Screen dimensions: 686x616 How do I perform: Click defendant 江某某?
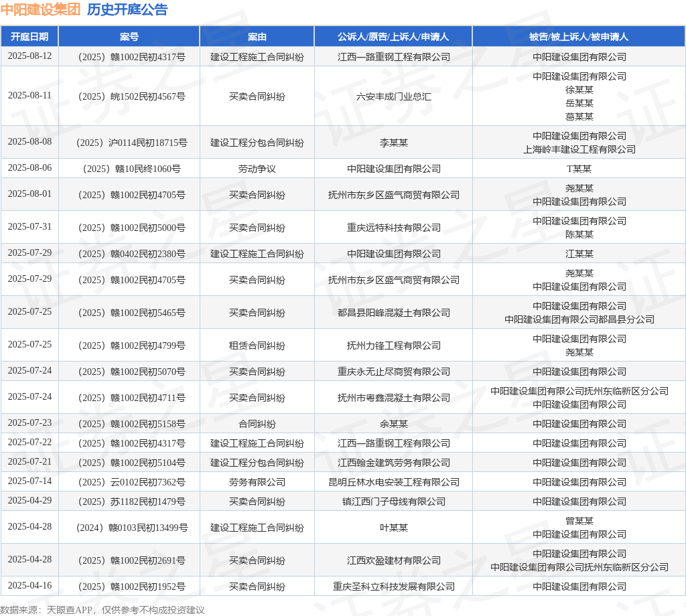579,254
